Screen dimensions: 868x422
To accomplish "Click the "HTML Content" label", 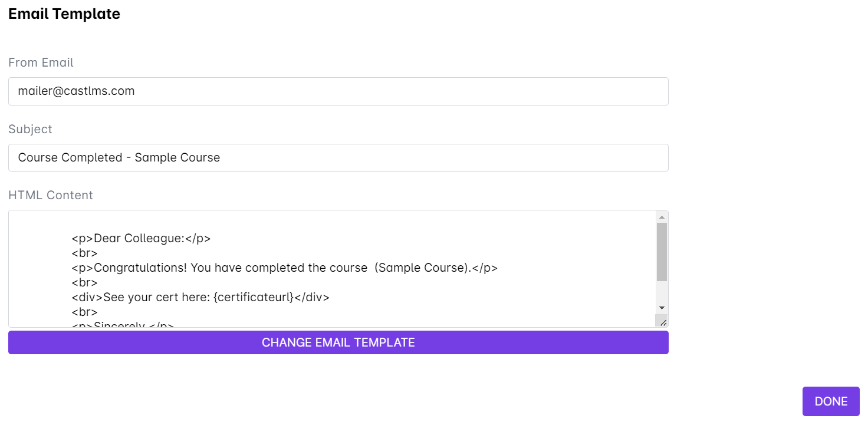I will pos(51,195).
